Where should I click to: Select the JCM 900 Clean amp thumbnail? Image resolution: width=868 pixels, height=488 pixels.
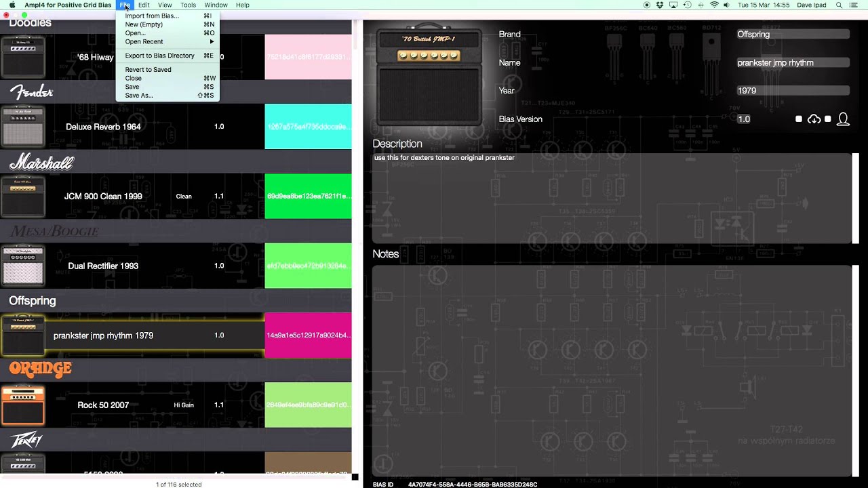tap(23, 196)
